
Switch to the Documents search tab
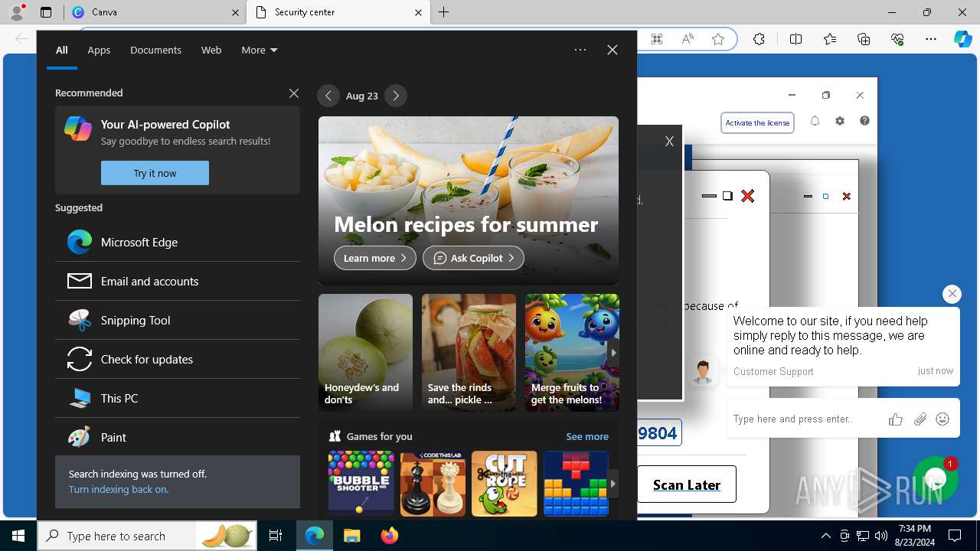(x=155, y=50)
